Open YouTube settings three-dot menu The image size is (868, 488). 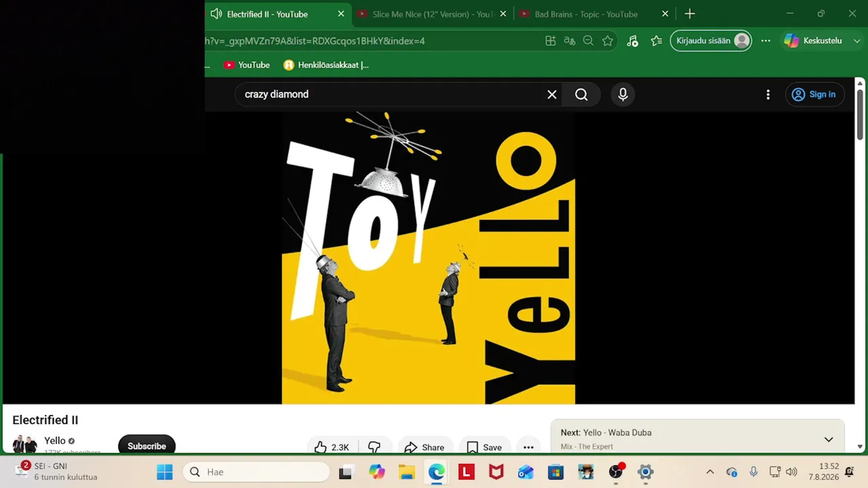768,94
